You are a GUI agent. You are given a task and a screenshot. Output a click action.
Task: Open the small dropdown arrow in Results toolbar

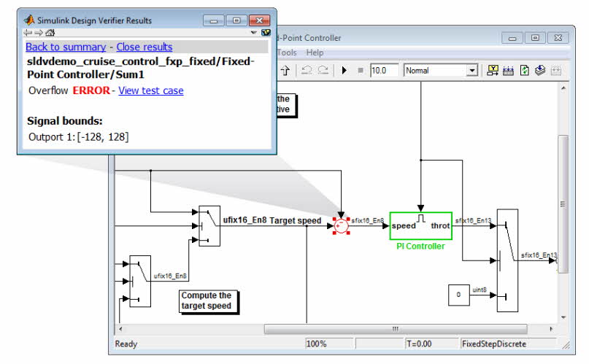254,33
